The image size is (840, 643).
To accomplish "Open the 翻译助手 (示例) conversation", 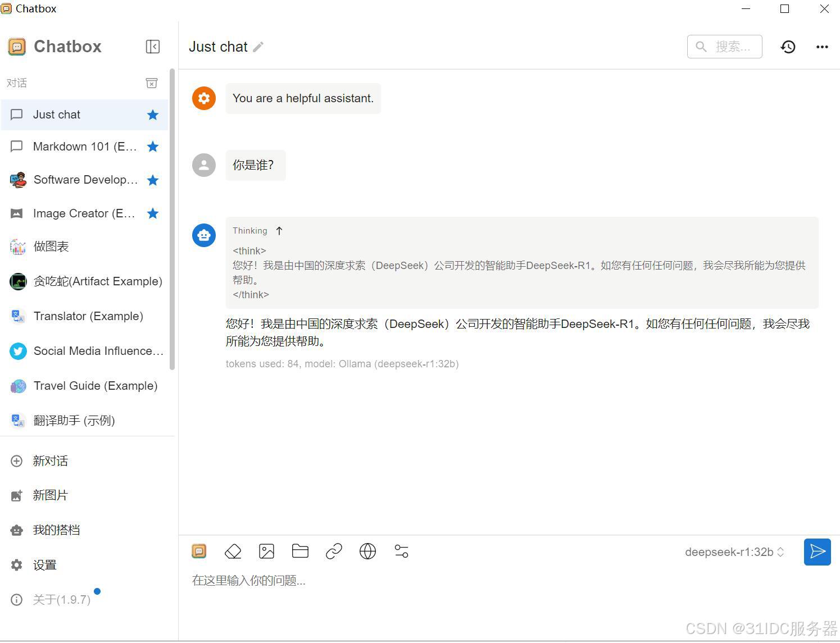I will click(x=84, y=421).
